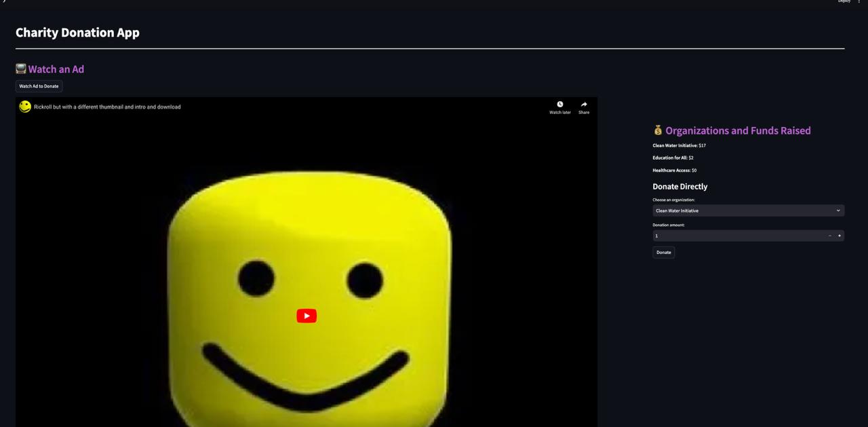Viewport: 868px width, 427px height.
Task: Click the 'Clean Water Initiative: $17' text
Action: pos(679,145)
